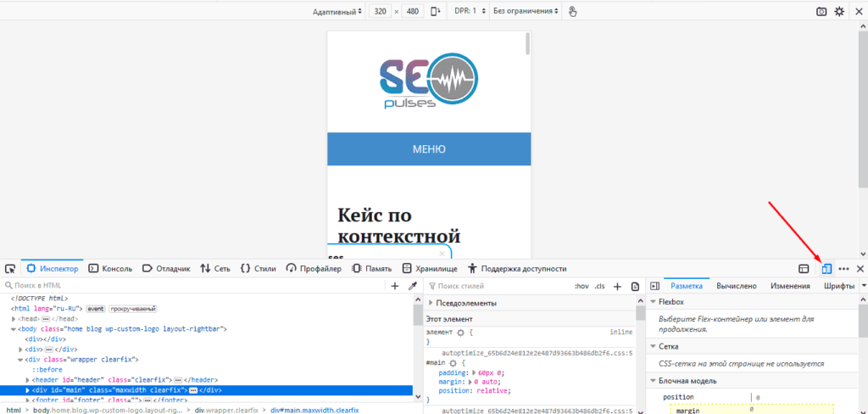
Task: Open the Память tab
Action: (372, 269)
